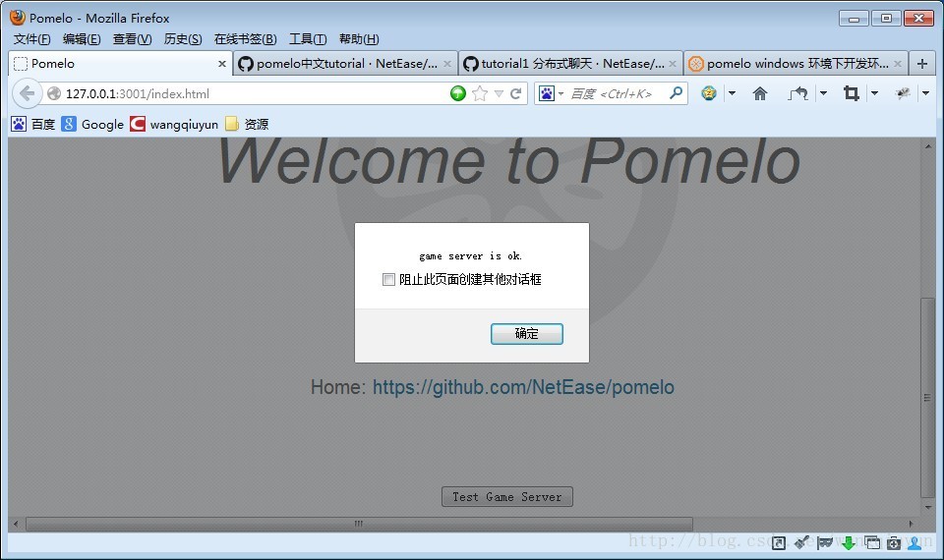Click the magnifier search icon in Baidu box
944x560 pixels.
coord(677,92)
